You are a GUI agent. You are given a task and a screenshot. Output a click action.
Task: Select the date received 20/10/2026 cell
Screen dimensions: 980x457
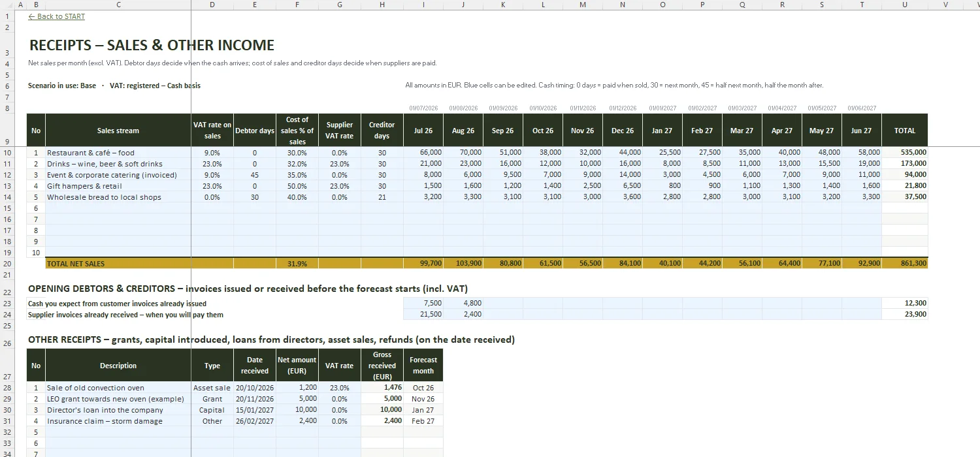pos(255,388)
